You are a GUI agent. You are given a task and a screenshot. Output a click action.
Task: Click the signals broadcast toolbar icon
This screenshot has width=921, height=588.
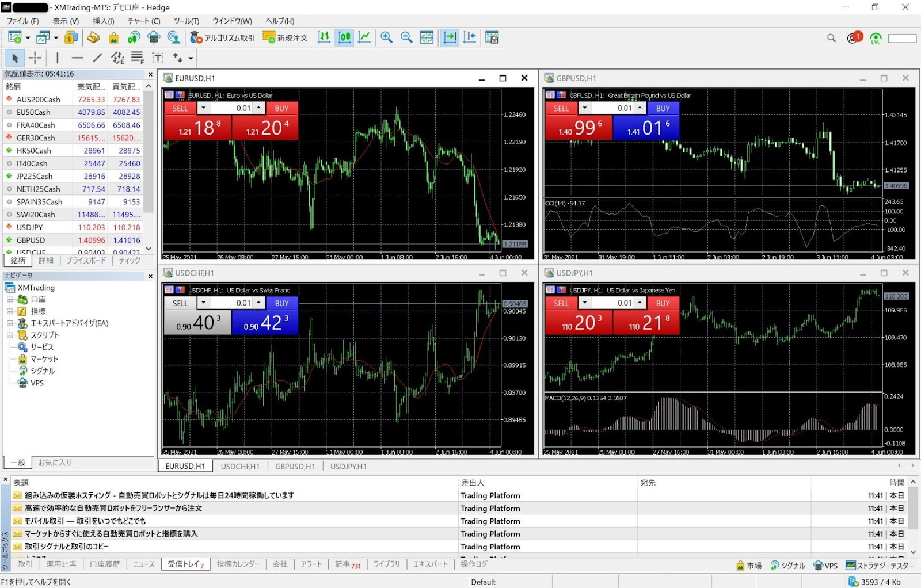(x=134, y=37)
